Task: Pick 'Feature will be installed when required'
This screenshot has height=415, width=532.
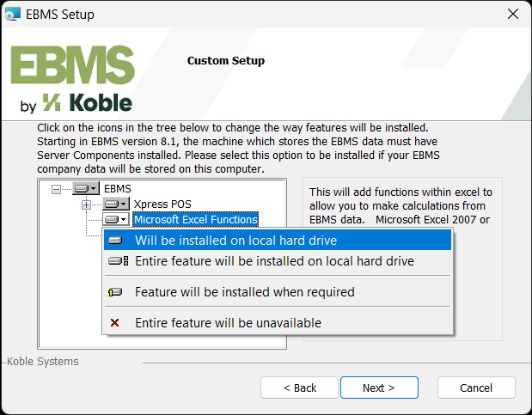Action: click(x=244, y=292)
